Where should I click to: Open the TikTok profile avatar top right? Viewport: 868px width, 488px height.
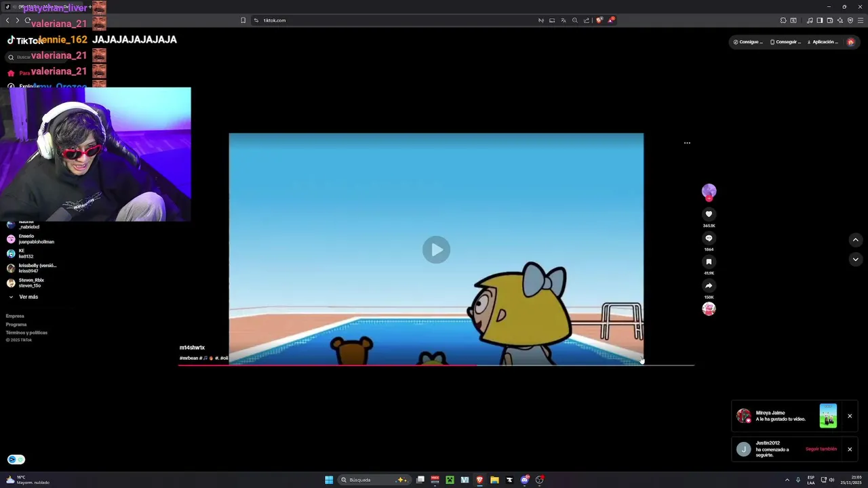[x=851, y=42]
